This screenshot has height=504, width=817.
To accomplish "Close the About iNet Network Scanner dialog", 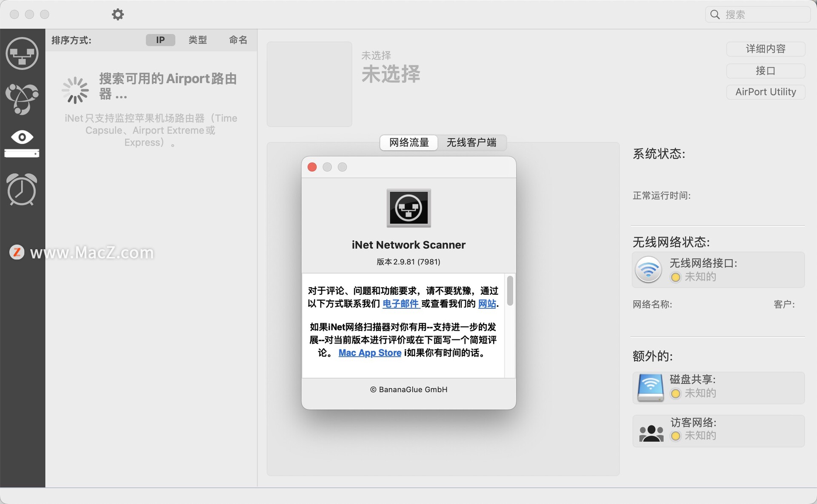I will point(312,167).
